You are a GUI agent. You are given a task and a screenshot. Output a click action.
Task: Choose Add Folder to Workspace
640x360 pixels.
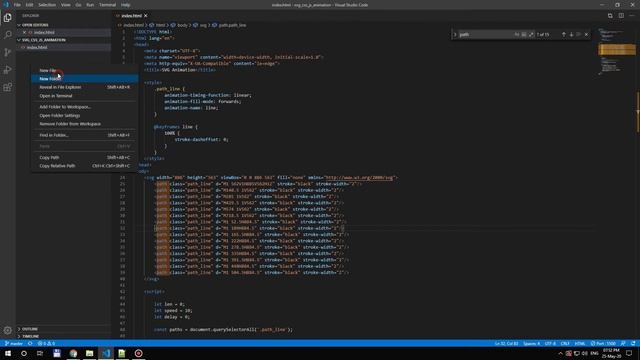[x=84, y=107]
